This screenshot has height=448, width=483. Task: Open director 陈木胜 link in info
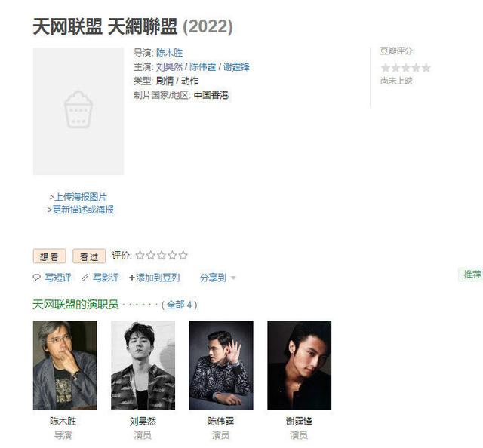coord(169,53)
